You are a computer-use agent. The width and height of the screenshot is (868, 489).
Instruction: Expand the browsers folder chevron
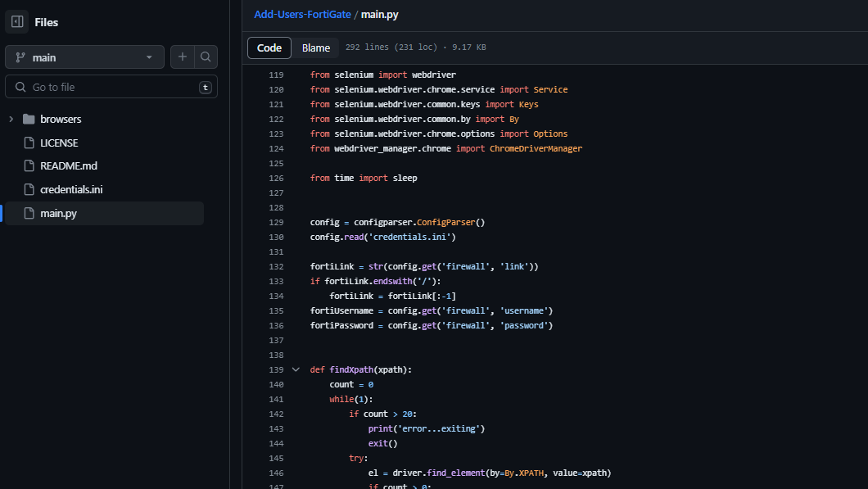tap(11, 119)
